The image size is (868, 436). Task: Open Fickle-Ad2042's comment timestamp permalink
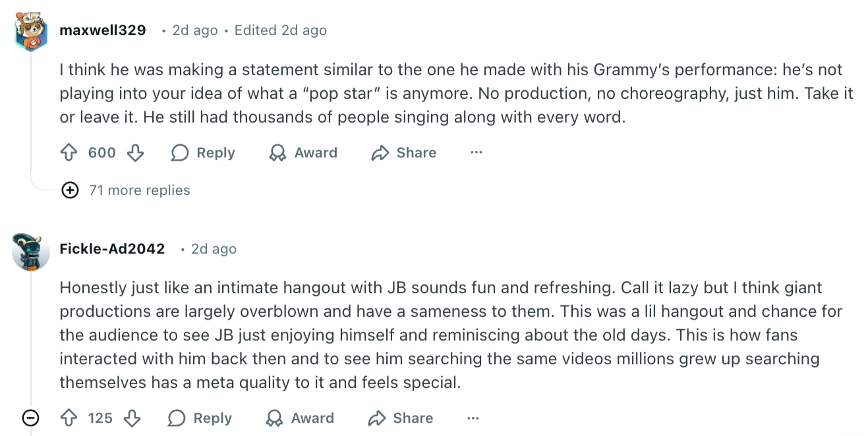[x=214, y=249]
